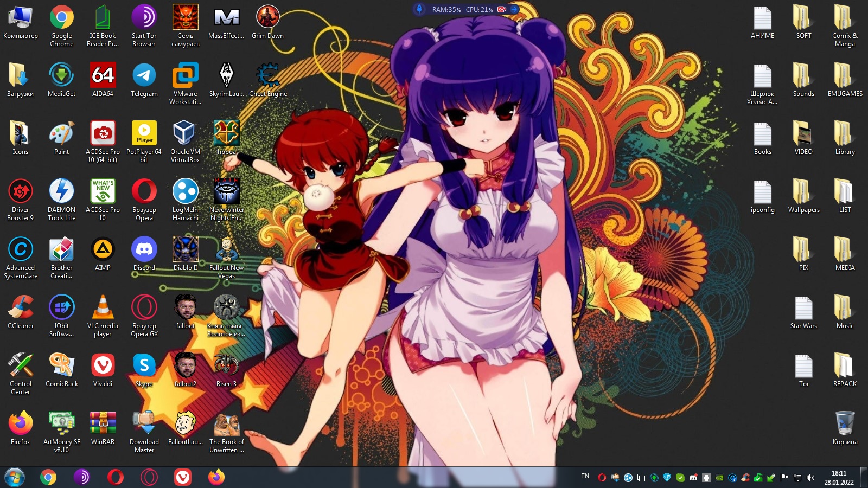868x488 pixels.
Task: Click the RAM:35% monitor widget
Action: pos(446,9)
